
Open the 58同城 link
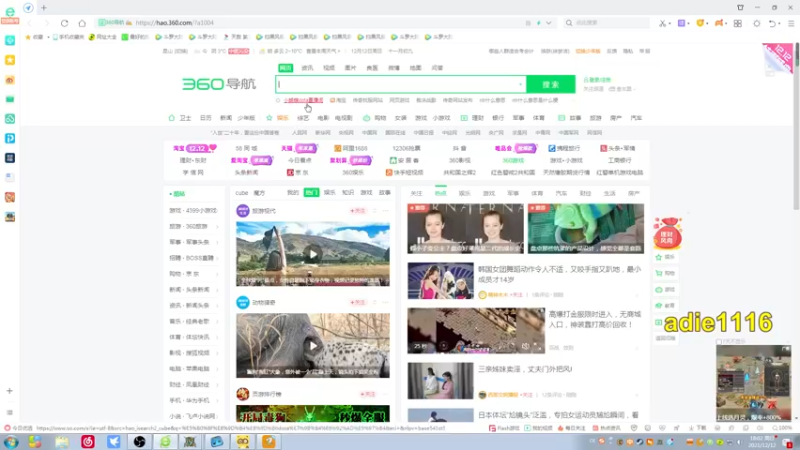point(246,148)
